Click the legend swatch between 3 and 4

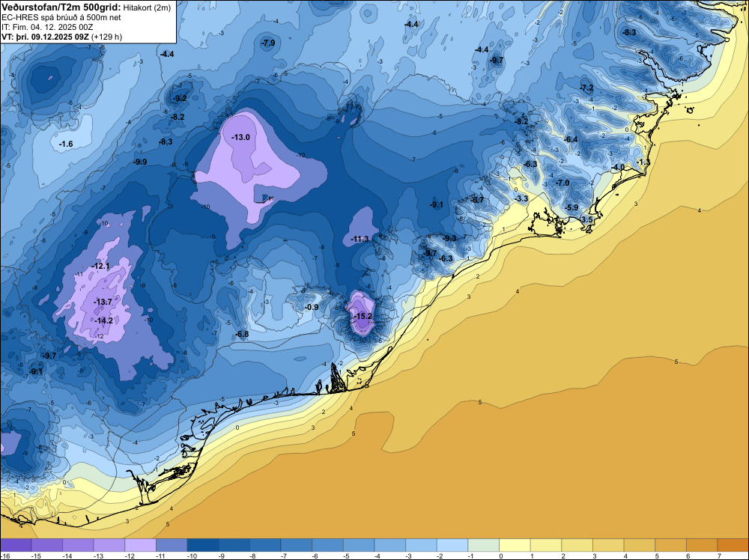(608, 545)
